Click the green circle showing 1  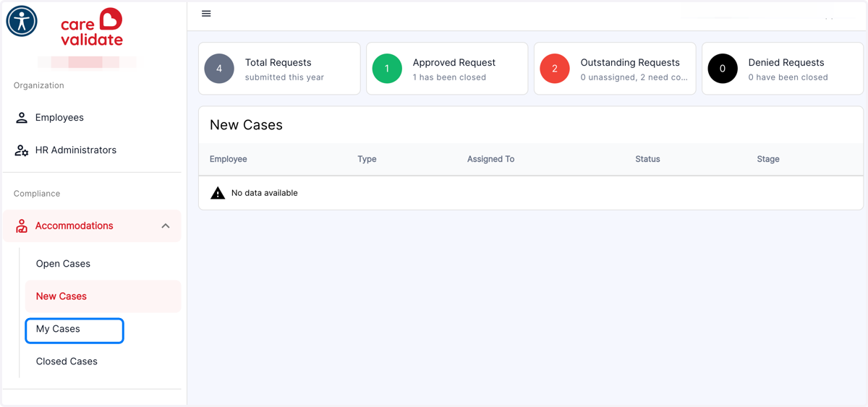387,69
